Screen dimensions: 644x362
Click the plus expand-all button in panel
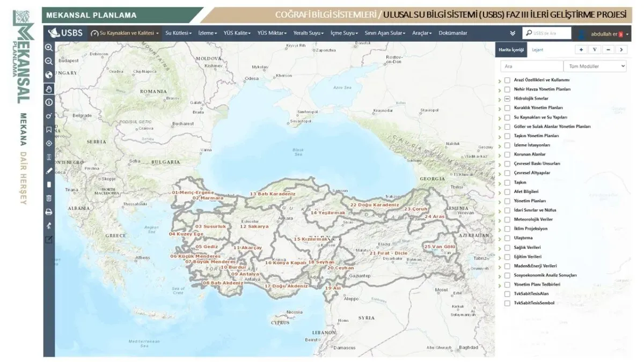(x=581, y=49)
